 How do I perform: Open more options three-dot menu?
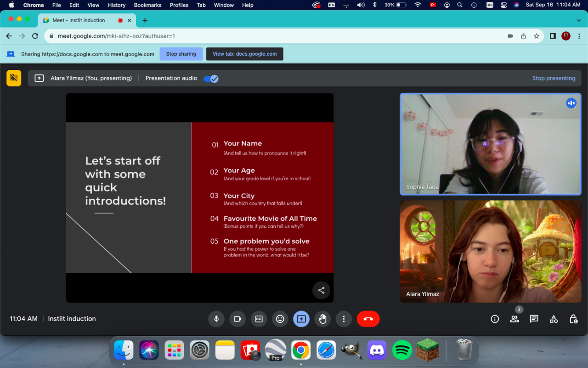tap(344, 319)
